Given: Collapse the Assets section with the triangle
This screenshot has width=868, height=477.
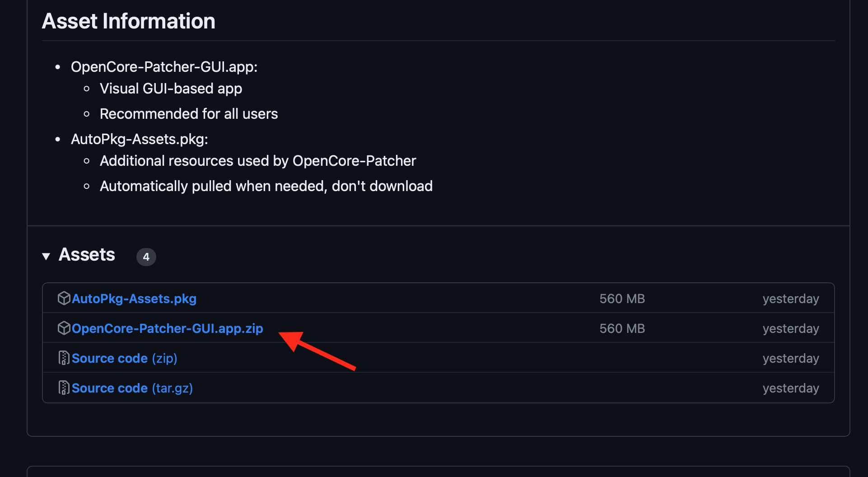Looking at the screenshot, I should click(46, 256).
